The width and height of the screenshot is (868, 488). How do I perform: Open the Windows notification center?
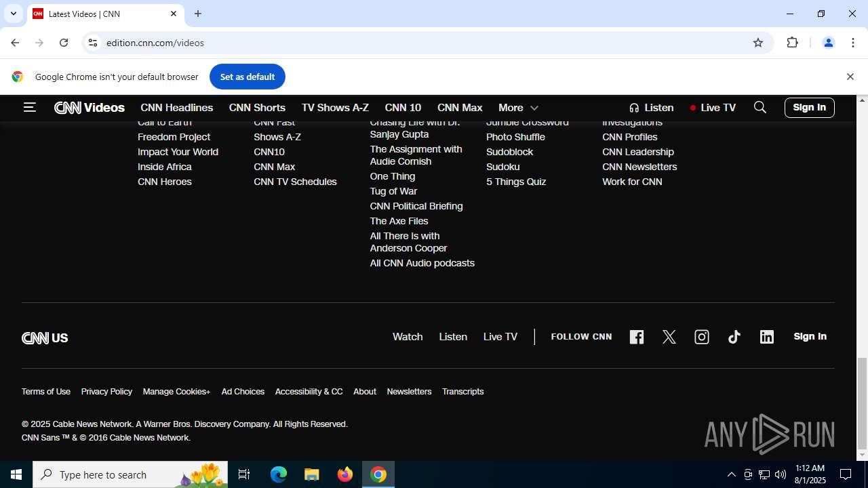coord(846,474)
